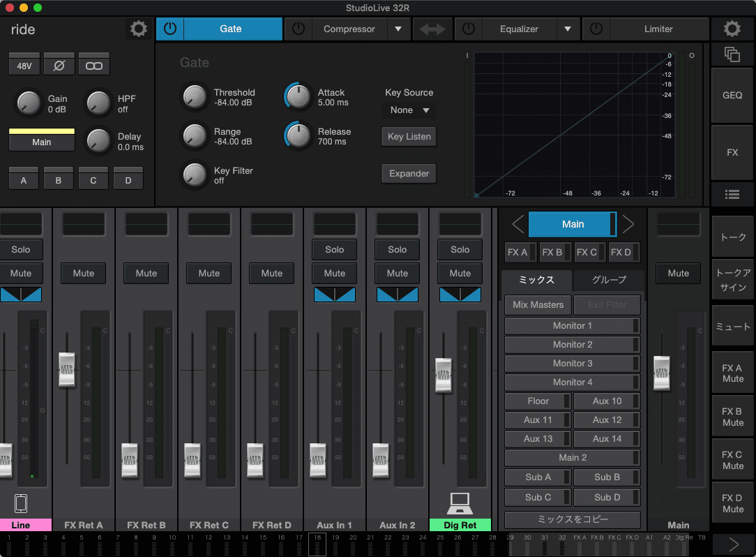
Task: Click the stereo link icon
Action: click(94, 66)
